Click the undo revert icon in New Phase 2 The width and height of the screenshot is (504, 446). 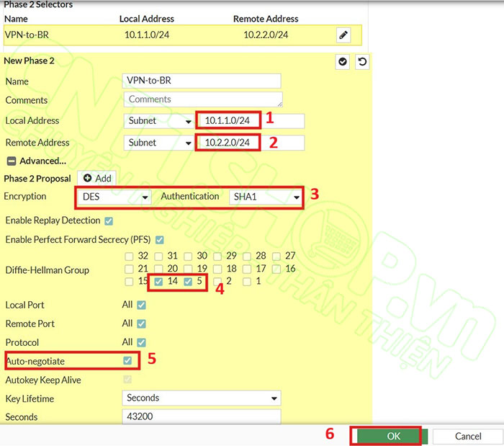click(362, 62)
